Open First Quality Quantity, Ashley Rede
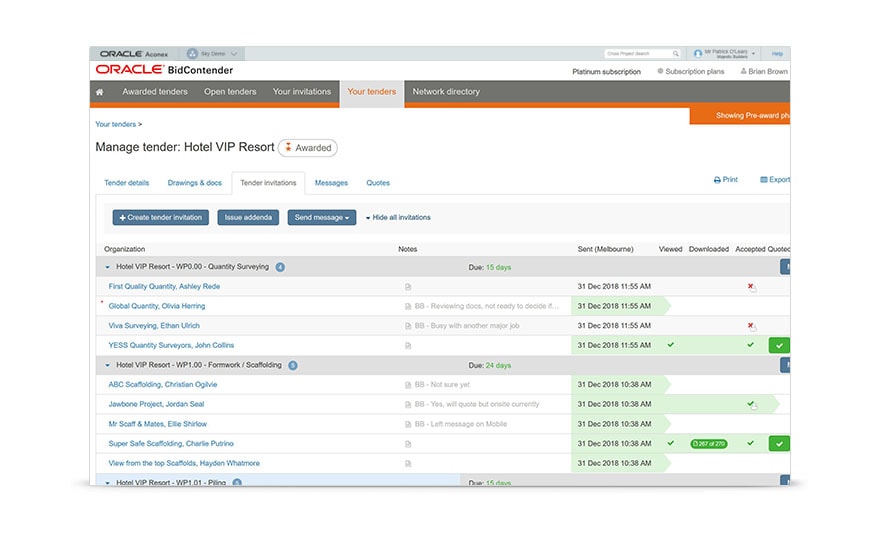This screenshot has height=533, width=880. click(164, 287)
